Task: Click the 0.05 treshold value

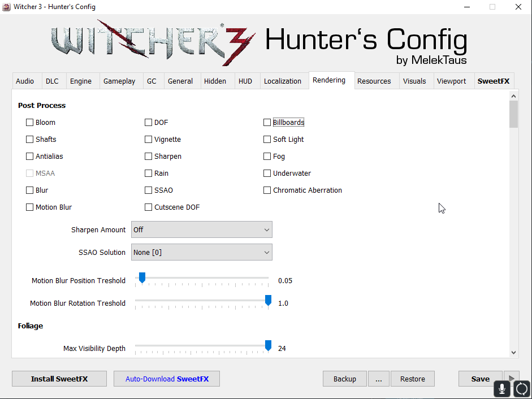Action: click(x=285, y=280)
